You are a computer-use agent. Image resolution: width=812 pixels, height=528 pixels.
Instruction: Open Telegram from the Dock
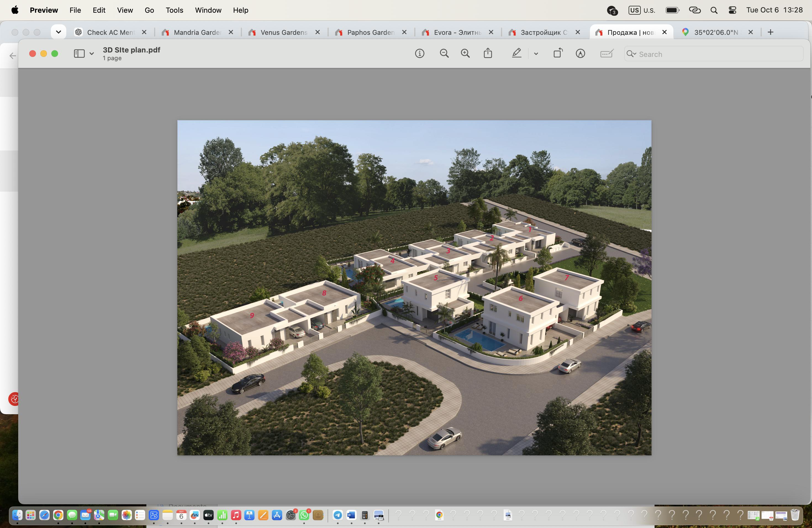click(x=338, y=515)
